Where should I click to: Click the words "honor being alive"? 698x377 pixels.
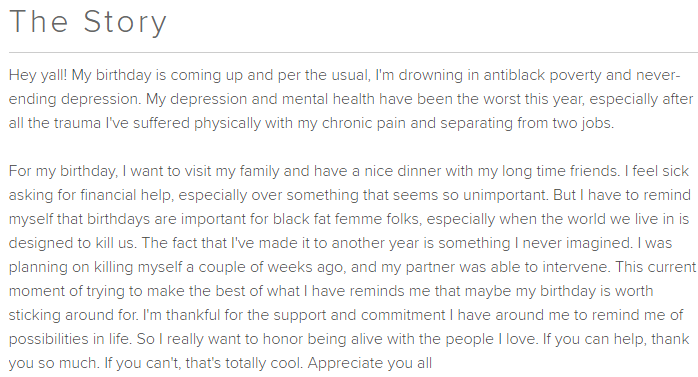pyautogui.click(x=323, y=340)
